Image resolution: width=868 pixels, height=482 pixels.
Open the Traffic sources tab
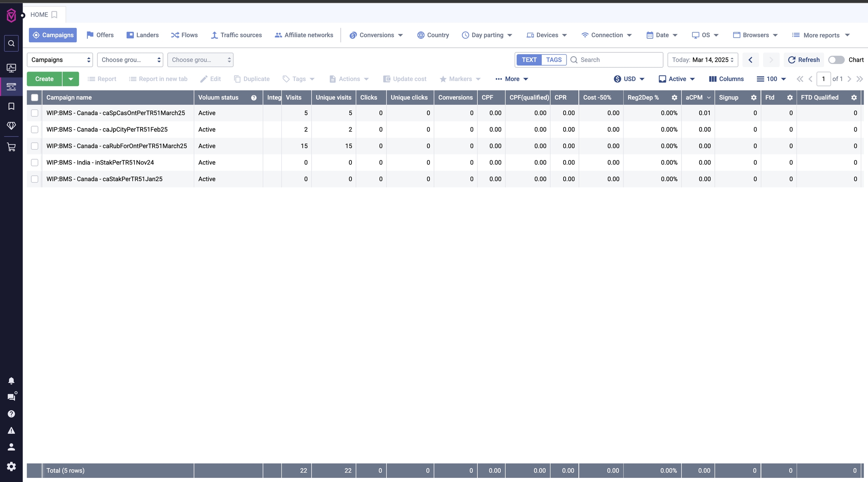pos(236,35)
